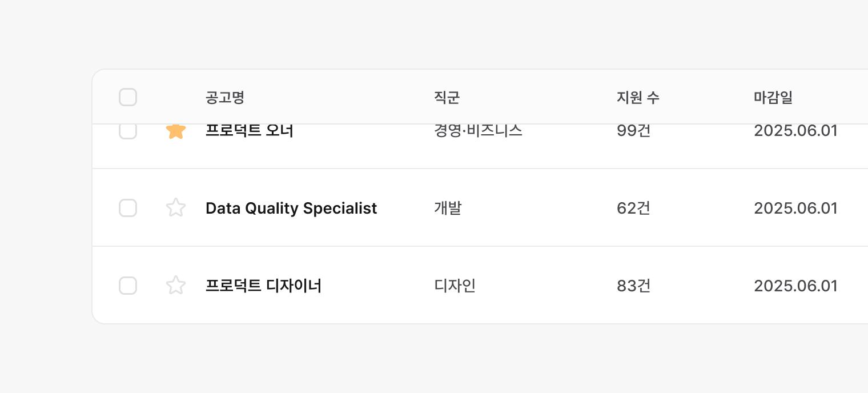Click the 83건 applicant count
The width and height of the screenshot is (868, 393).
tap(633, 286)
